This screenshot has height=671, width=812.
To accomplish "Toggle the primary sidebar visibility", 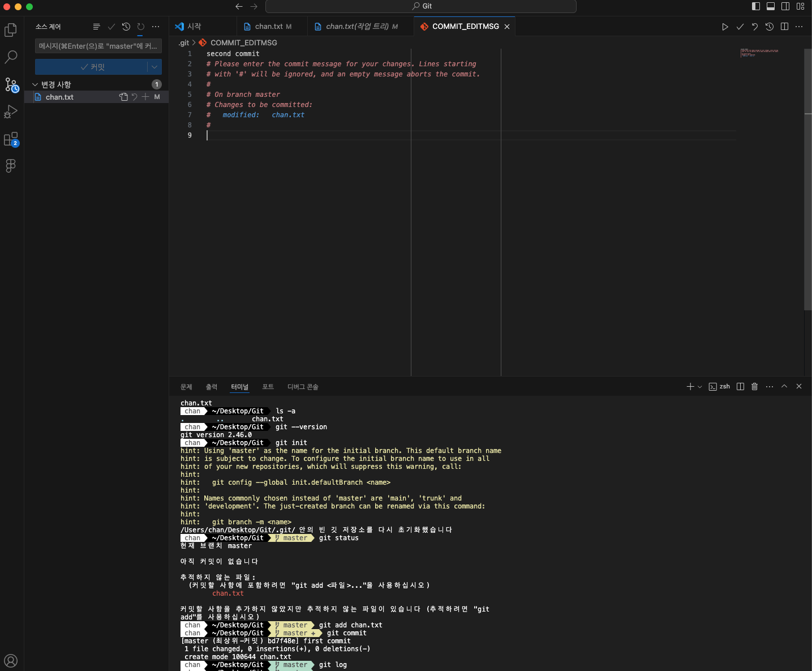I will pyautogui.click(x=756, y=6).
